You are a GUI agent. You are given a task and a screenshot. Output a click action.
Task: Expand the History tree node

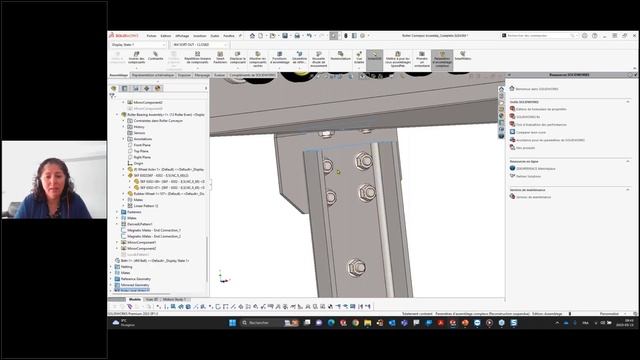pos(124,127)
